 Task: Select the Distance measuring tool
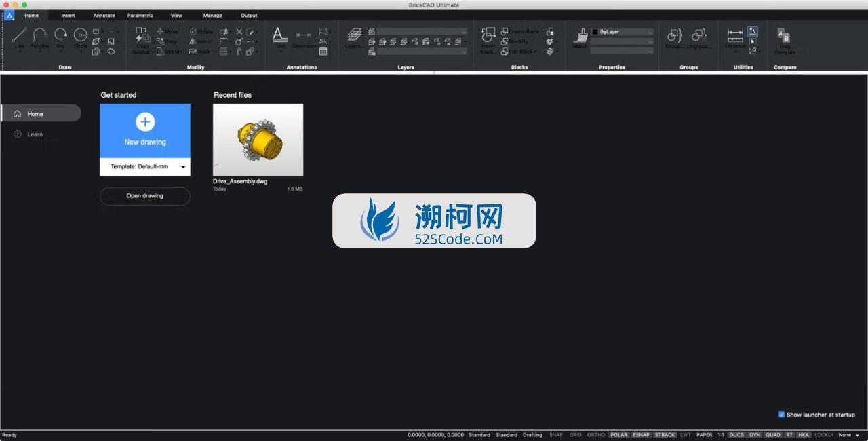735,39
